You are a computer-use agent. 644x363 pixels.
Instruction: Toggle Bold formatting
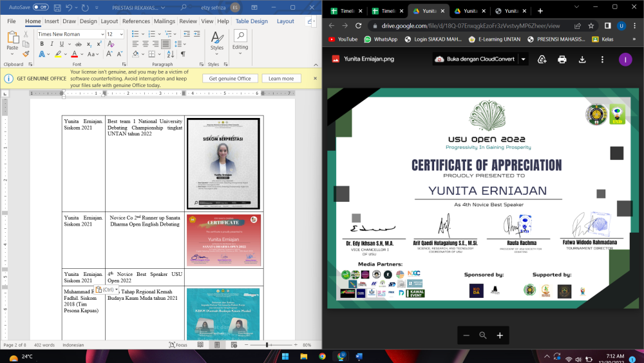[41, 44]
